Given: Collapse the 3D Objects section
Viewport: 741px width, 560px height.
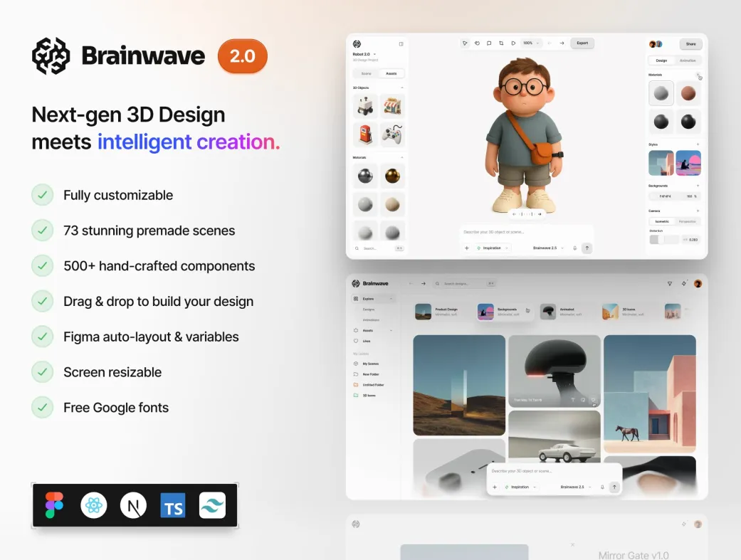Looking at the screenshot, I should tap(402, 88).
